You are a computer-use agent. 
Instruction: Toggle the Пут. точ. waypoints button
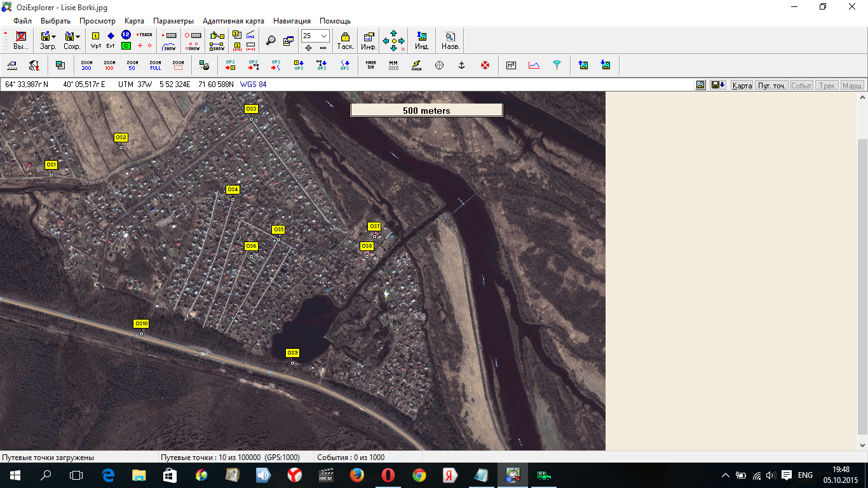(x=771, y=85)
